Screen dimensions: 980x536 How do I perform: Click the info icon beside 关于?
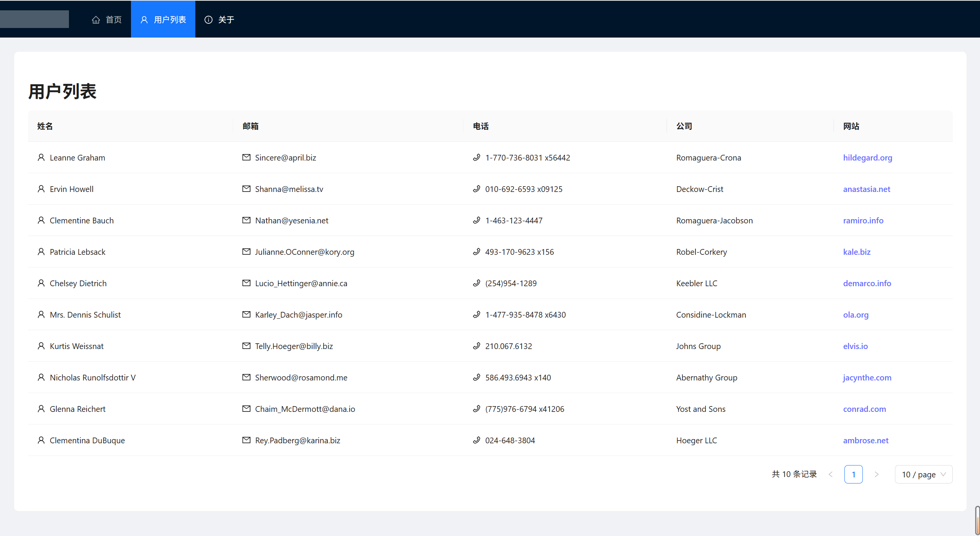pyautogui.click(x=208, y=20)
